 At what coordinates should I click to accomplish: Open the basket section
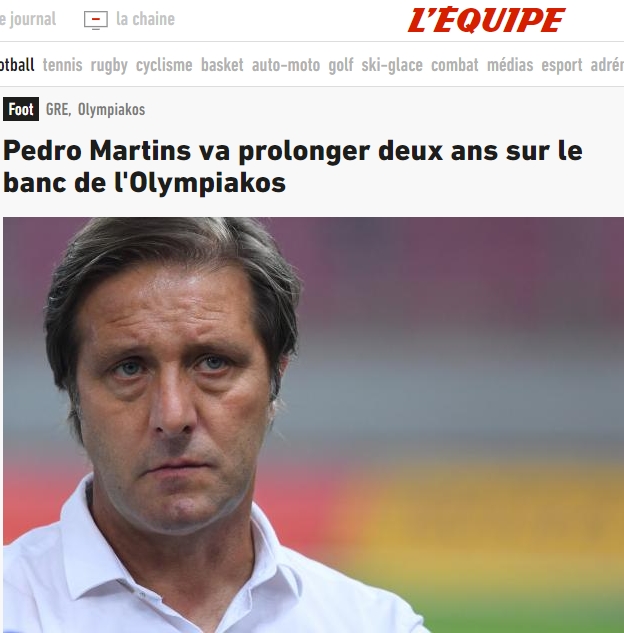pyautogui.click(x=222, y=65)
